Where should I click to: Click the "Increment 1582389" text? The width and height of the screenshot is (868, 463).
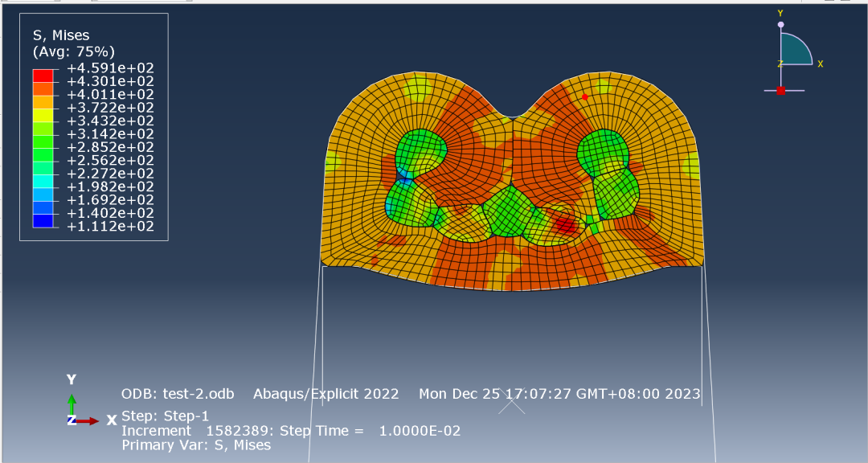pos(198,431)
